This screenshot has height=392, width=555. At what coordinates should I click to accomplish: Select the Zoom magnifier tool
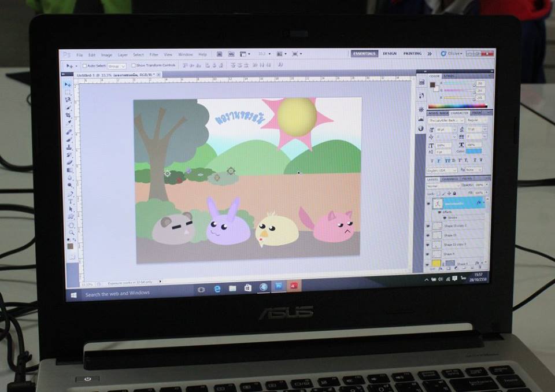coord(72,232)
